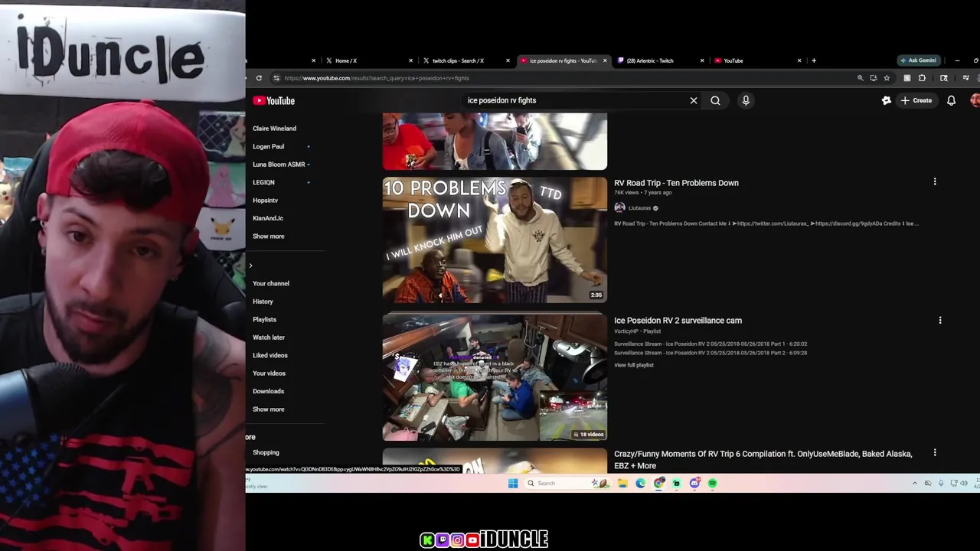Screen dimensions: 980x551
Task: Open Shopping in sidebar
Action: [266, 452]
